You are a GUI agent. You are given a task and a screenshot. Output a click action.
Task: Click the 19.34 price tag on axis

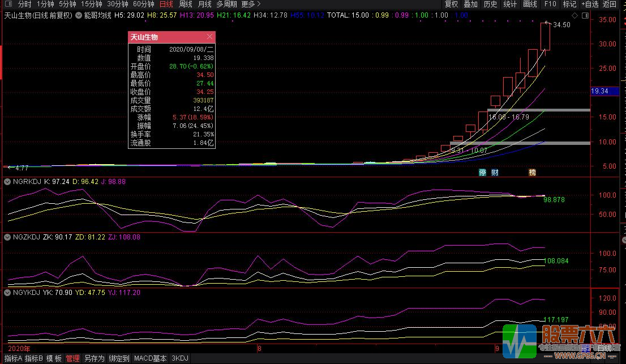(604, 91)
